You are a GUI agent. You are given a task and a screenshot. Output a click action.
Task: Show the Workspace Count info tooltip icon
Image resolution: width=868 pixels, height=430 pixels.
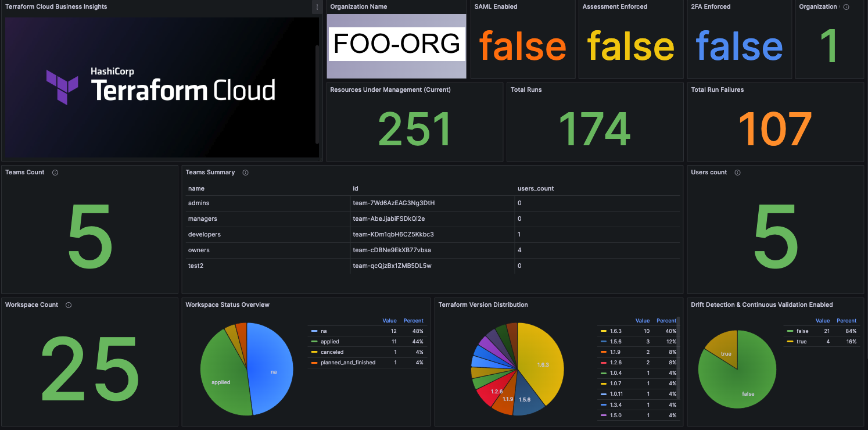[69, 305]
